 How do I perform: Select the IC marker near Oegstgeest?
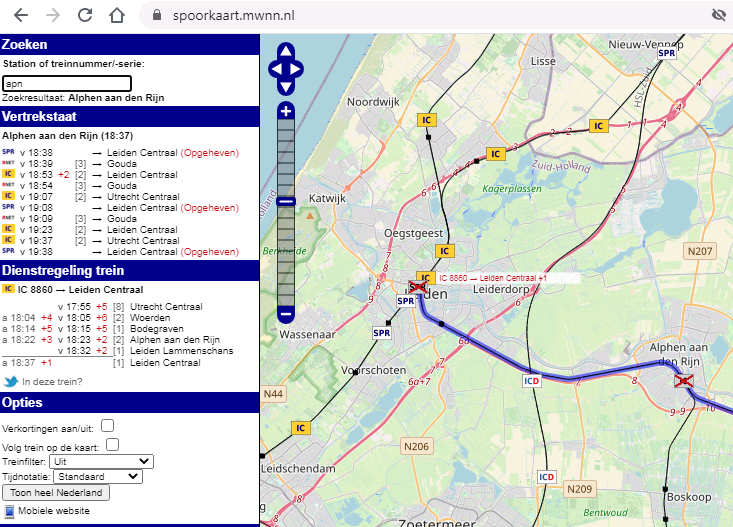(445, 251)
